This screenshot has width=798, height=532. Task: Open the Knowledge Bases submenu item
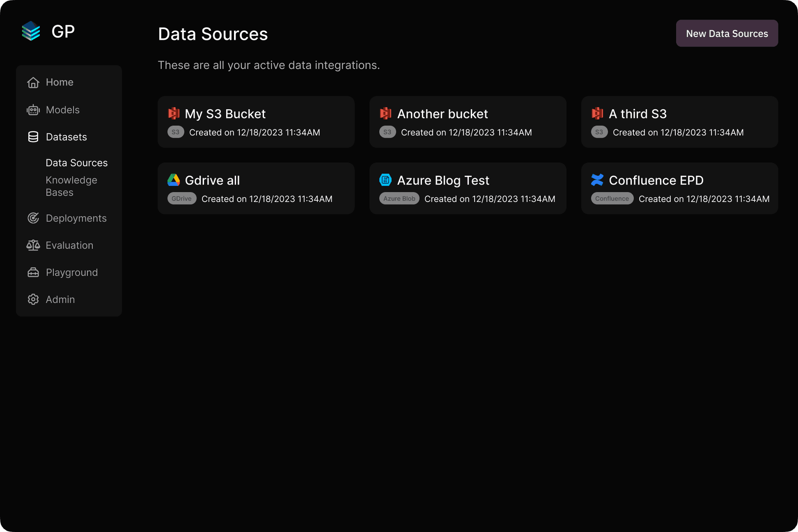[x=71, y=186]
